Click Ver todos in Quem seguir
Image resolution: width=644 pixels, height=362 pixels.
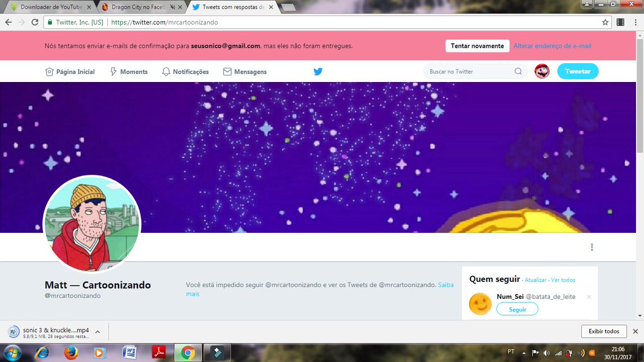[x=563, y=280]
